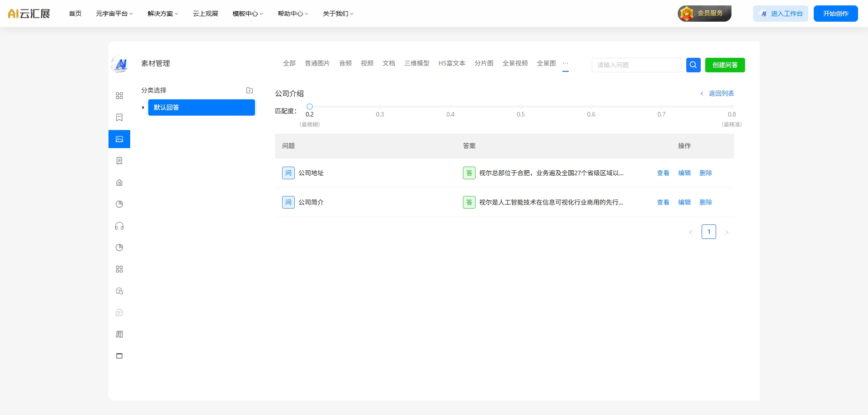This screenshot has height=415, width=868.
Task: Switch to the 三维模型 tab
Action: click(416, 63)
